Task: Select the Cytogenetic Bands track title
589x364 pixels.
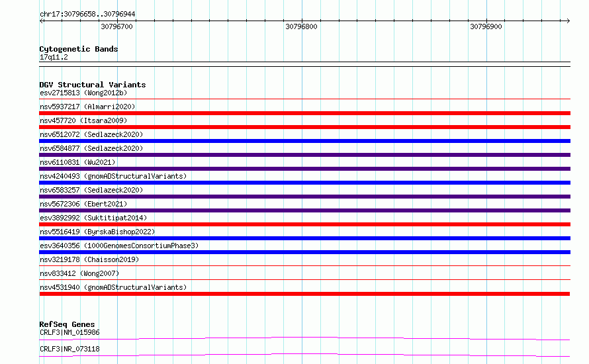Action: 79,49
